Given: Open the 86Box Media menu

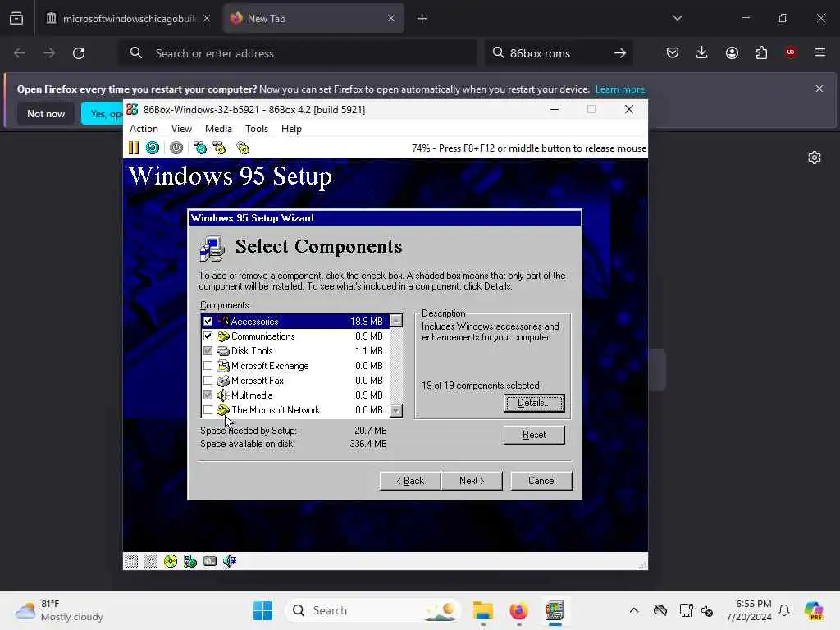Looking at the screenshot, I should click(218, 129).
